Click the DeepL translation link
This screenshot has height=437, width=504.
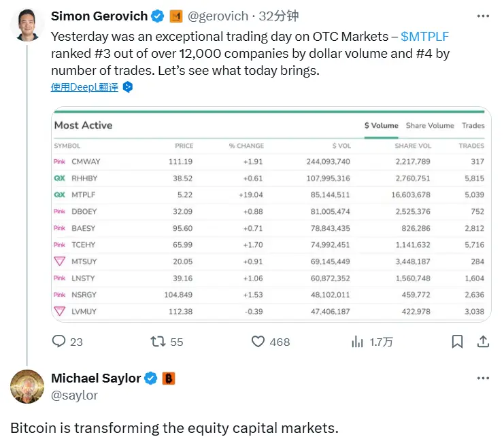(84, 87)
